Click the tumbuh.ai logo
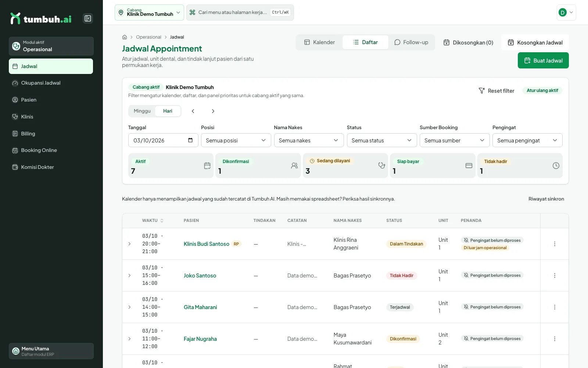Screen dimensions: 588x368 coord(41,18)
